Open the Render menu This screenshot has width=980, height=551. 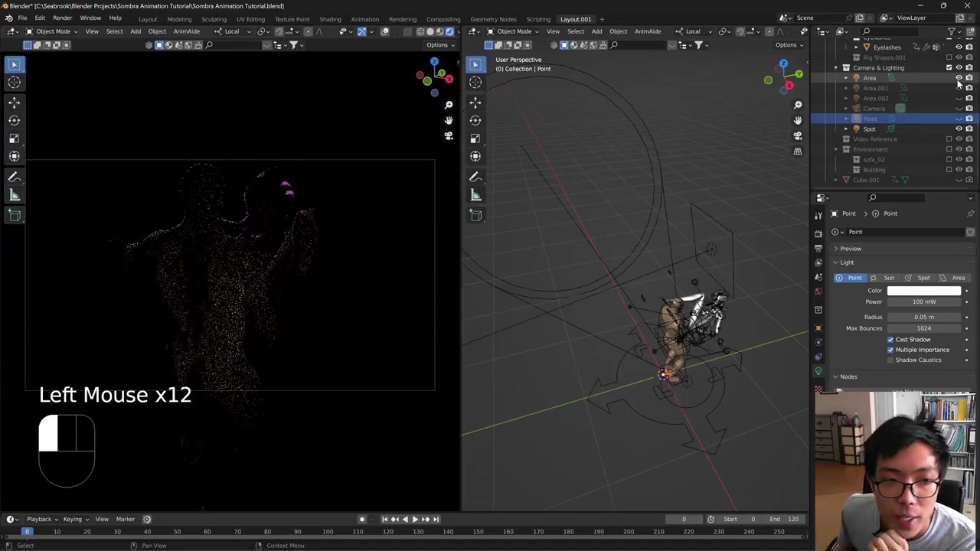[62, 18]
